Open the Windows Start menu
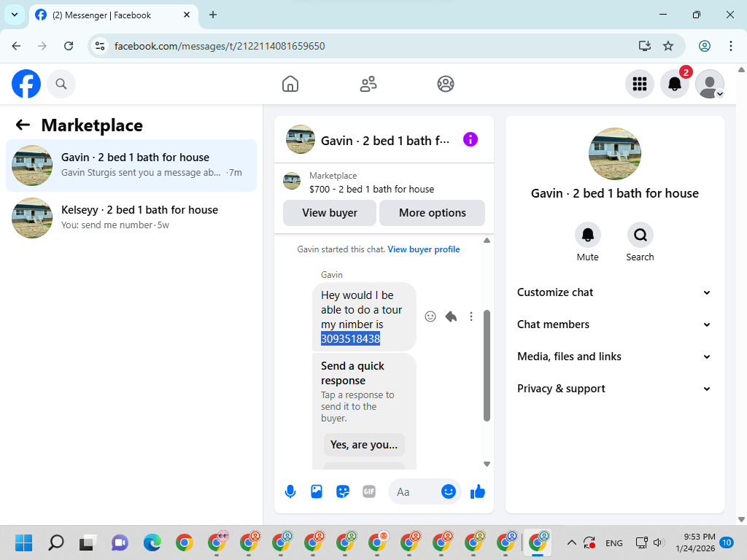Image resolution: width=747 pixels, height=560 pixels. click(x=23, y=542)
